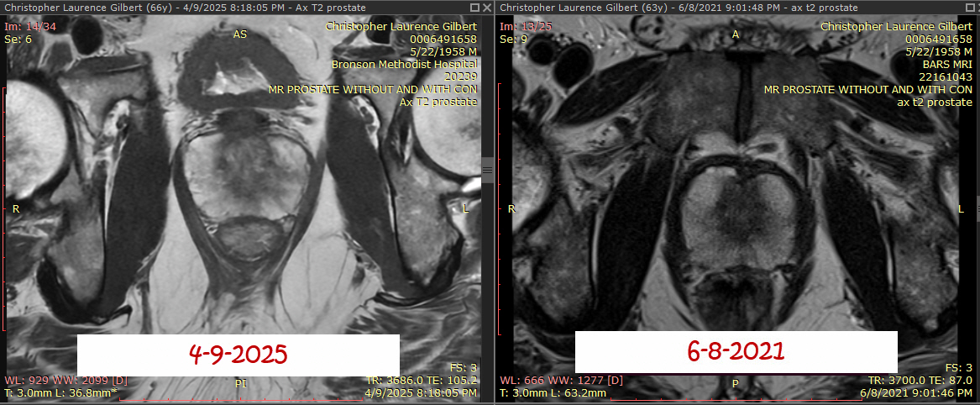
Task: Click the 'R' marker in 2025 pane
Action: (x=16, y=209)
